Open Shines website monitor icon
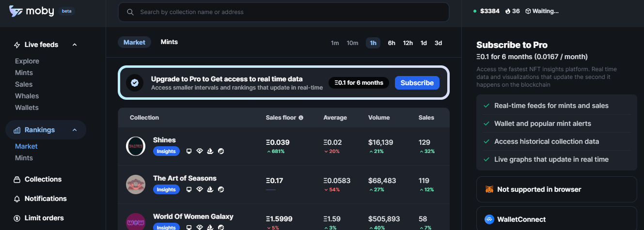 point(189,152)
